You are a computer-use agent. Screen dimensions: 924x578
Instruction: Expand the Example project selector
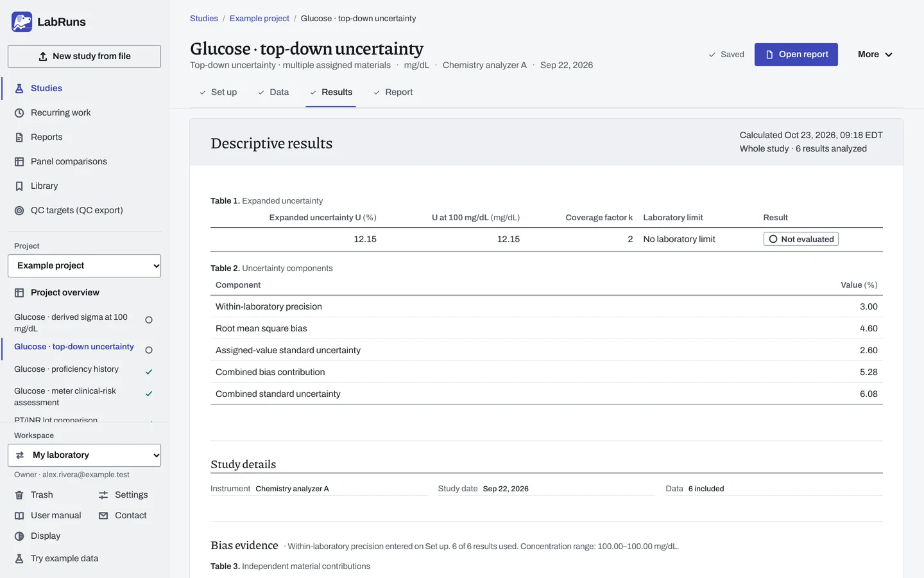coord(84,266)
